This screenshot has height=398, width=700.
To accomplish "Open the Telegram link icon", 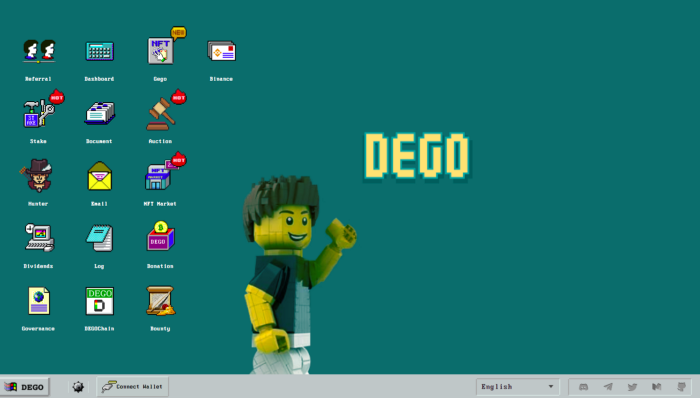I will pos(608,387).
